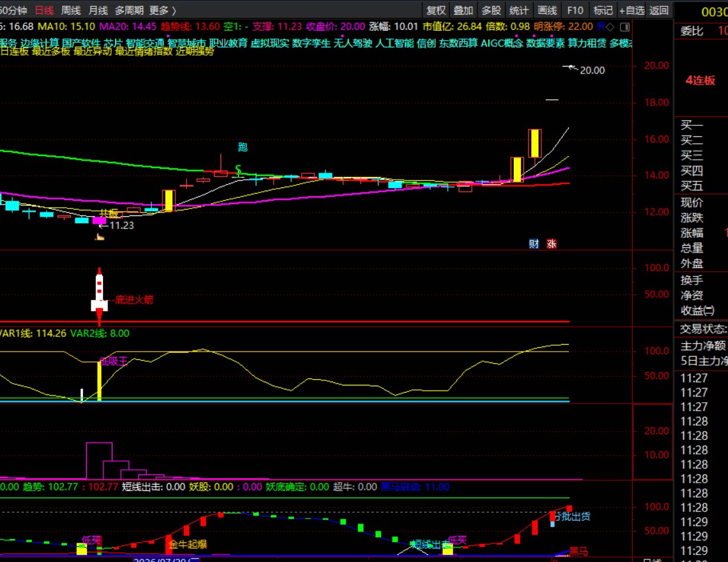728x562 pixels.
Task: Open the 虚拟现实 concept tag
Action: [270, 43]
